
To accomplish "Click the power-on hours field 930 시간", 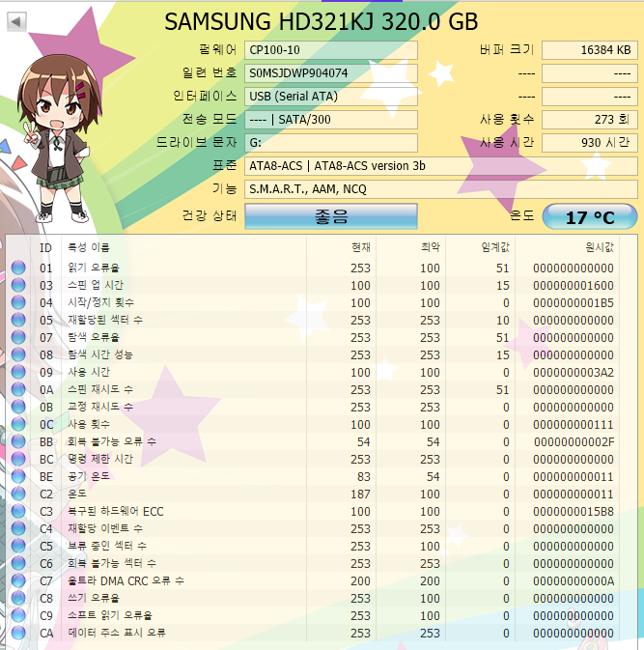I will coord(590,143).
